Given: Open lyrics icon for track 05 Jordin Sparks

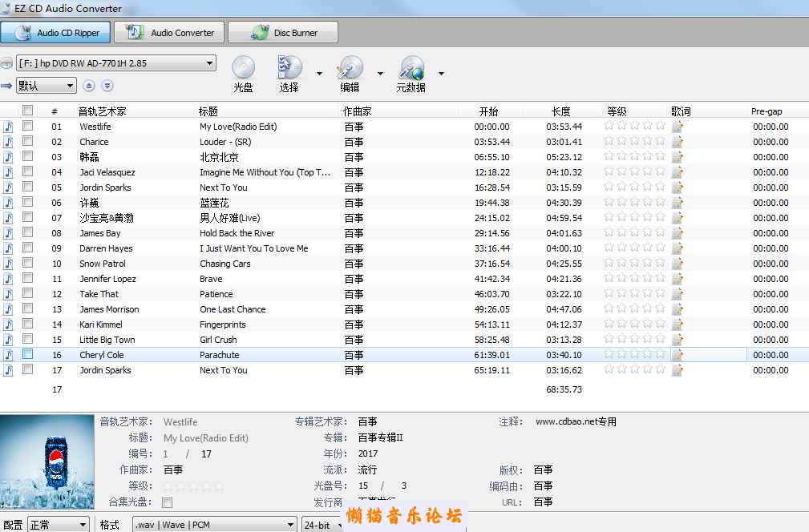Looking at the screenshot, I should pos(678,187).
